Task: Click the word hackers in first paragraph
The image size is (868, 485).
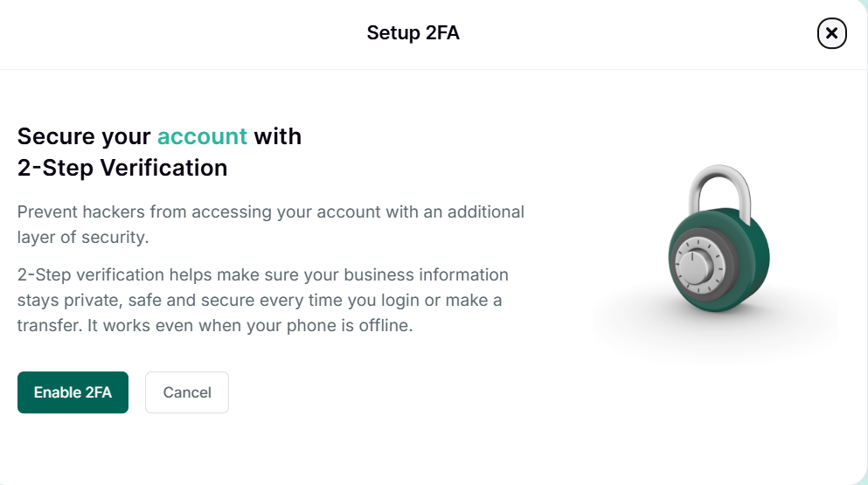Action: point(114,211)
